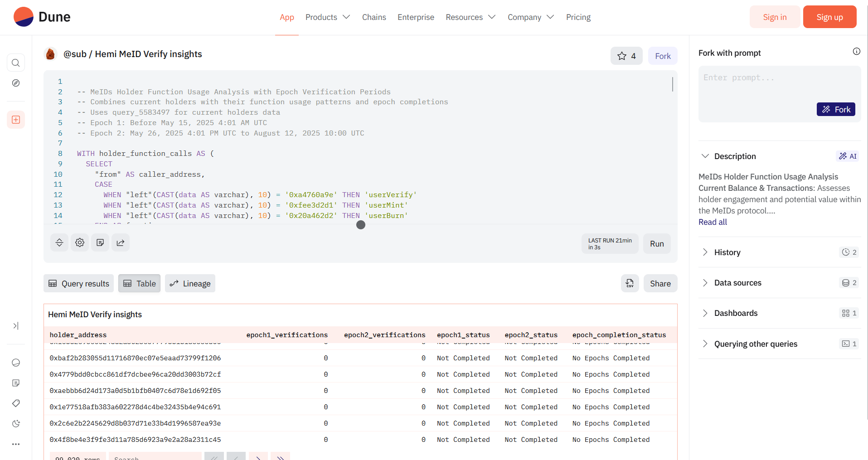Image resolution: width=868 pixels, height=460 pixels.
Task: Click the epoch_completion_status column header
Action: pos(619,335)
